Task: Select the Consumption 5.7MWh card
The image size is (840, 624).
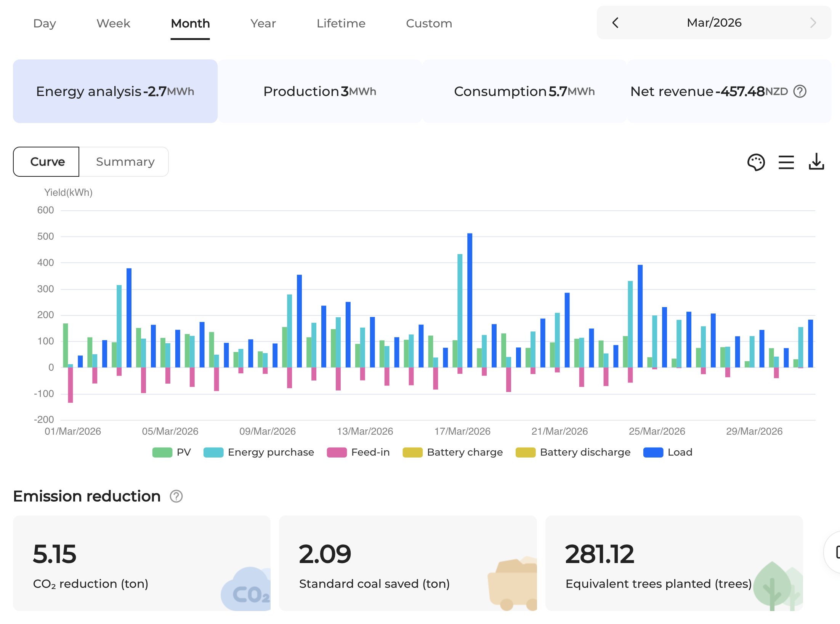Action: [x=524, y=91]
